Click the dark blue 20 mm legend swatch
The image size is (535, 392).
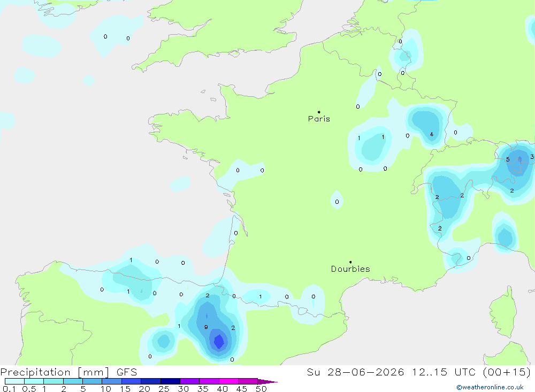point(151,381)
